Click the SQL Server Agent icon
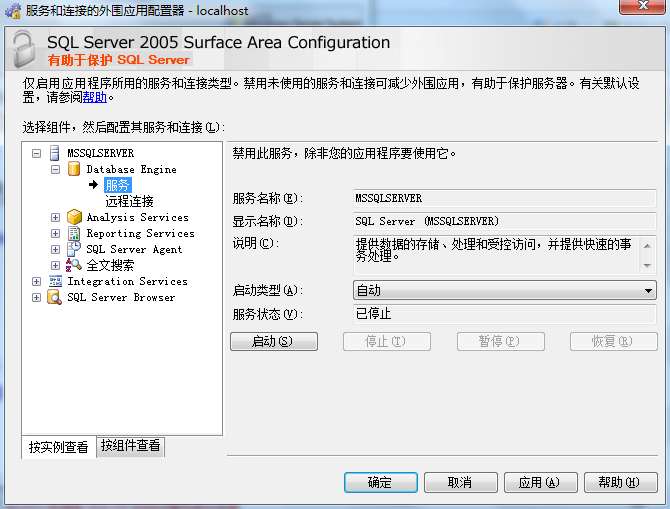This screenshot has width=670, height=509. (74, 249)
